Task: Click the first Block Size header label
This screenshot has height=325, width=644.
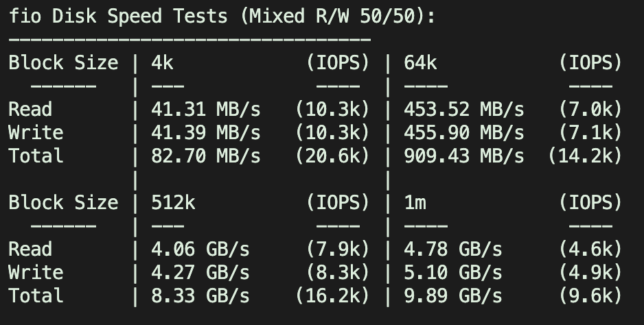Action: tap(63, 63)
